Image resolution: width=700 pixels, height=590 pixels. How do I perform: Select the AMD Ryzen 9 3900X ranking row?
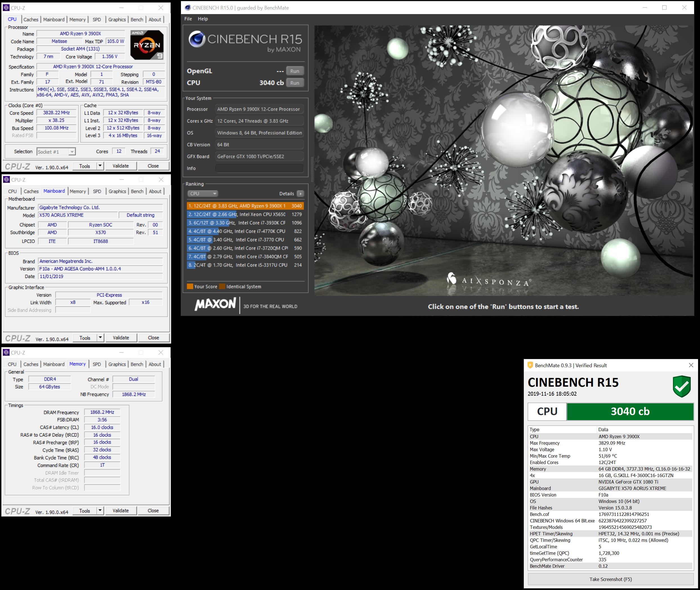[245, 206]
